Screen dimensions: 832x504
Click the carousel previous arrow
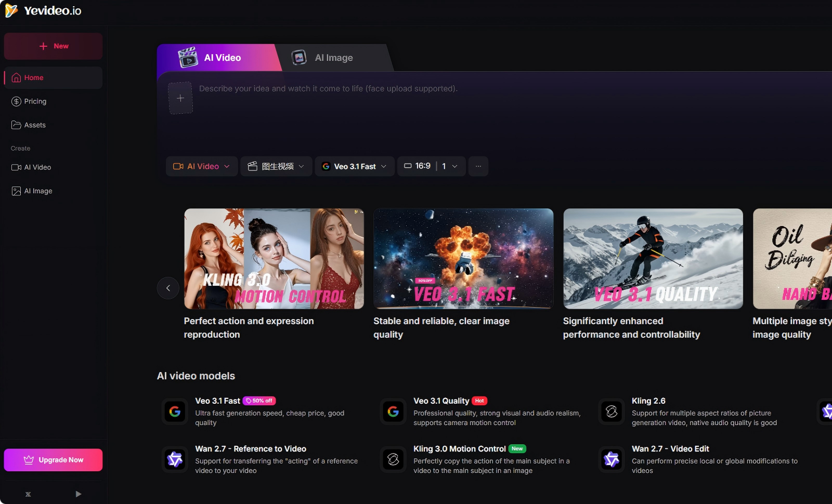(168, 288)
